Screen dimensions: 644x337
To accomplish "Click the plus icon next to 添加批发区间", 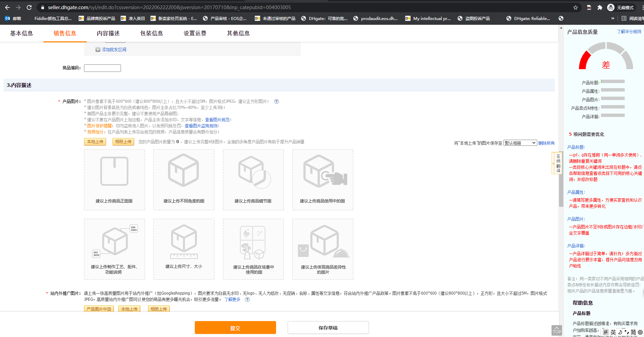I will [98, 50].
